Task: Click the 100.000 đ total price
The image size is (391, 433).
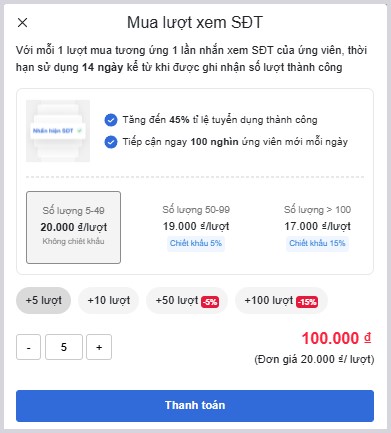Action: coord(336,338)
